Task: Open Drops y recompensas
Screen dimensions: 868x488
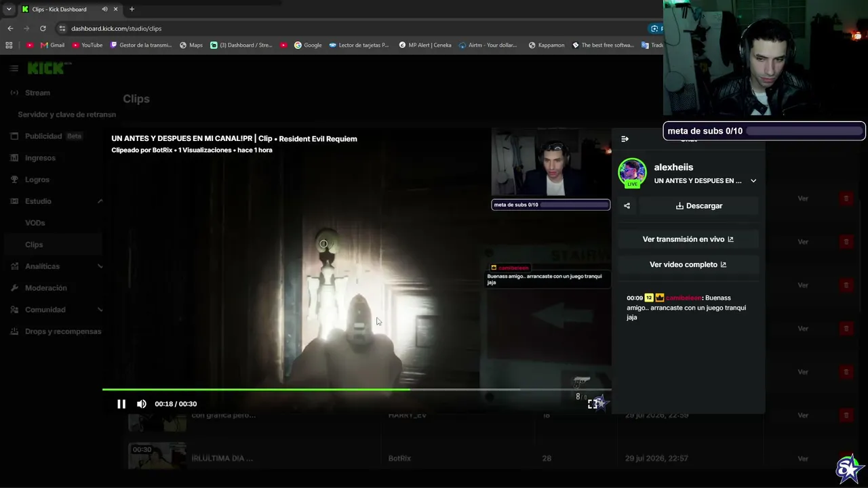Action: point(63,331)
